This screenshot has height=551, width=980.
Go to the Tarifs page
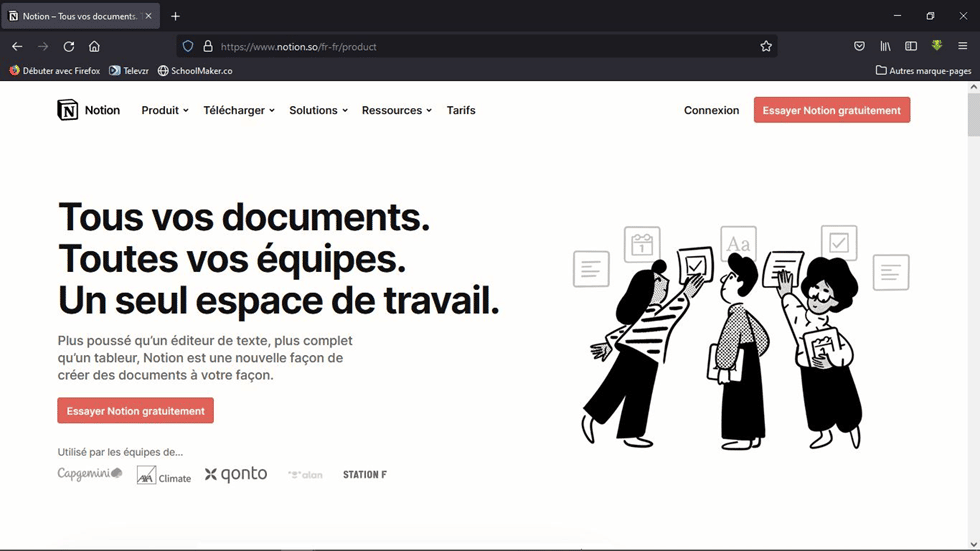coord(461,110)
